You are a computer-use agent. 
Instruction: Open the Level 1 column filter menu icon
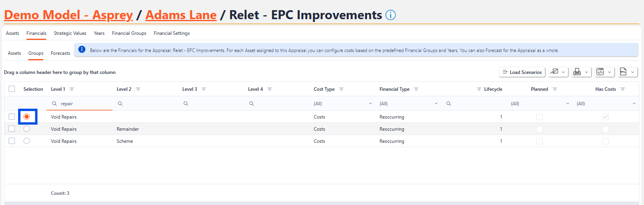72,89
